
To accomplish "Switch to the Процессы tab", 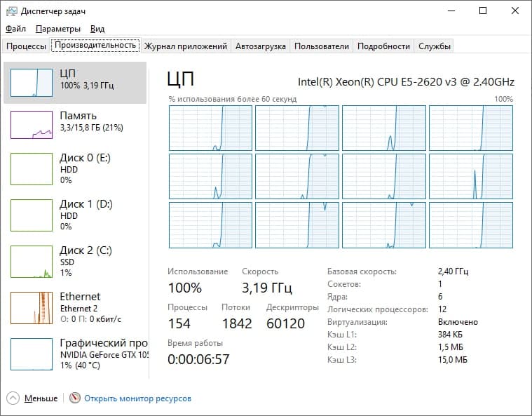I will (26, 46).
